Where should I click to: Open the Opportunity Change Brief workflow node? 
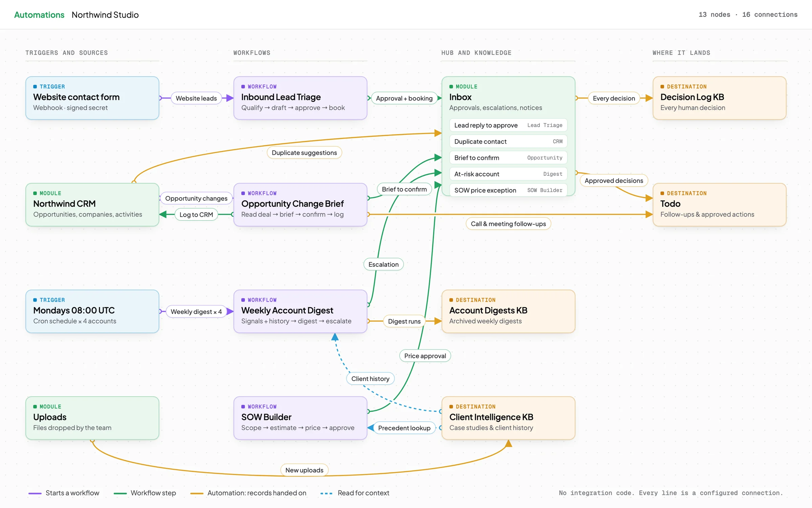click(300, 205)
